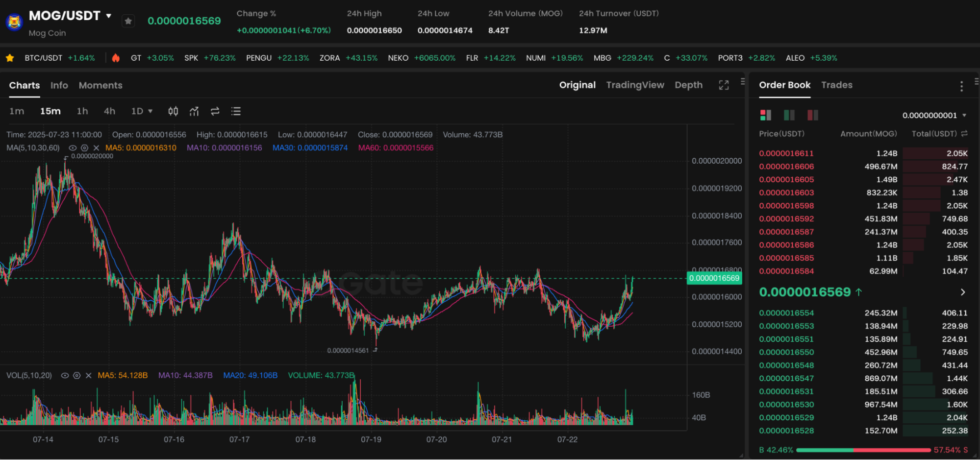980x460 pixels.
Task: Toggle Total(USDT) column unit
Action: point(964,134)
